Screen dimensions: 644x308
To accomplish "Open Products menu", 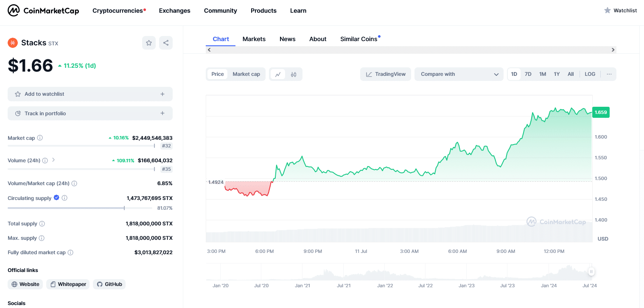I will pyautogui.click(x=263, y=11).
